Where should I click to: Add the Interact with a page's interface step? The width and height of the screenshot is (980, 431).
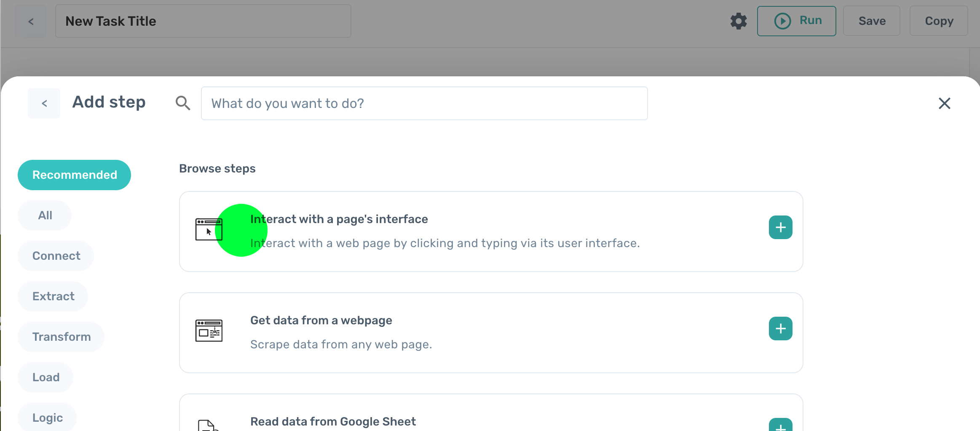(780, 227)
